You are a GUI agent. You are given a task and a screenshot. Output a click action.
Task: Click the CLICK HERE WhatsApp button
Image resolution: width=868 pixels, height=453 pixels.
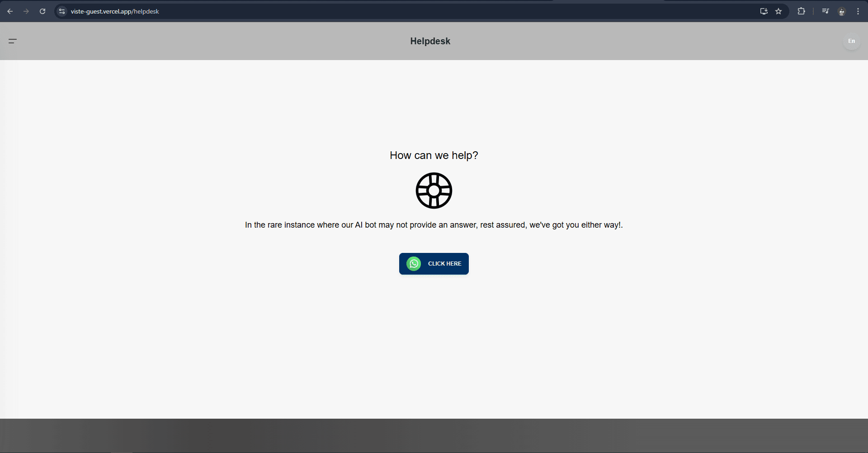(x=434, y=264)
